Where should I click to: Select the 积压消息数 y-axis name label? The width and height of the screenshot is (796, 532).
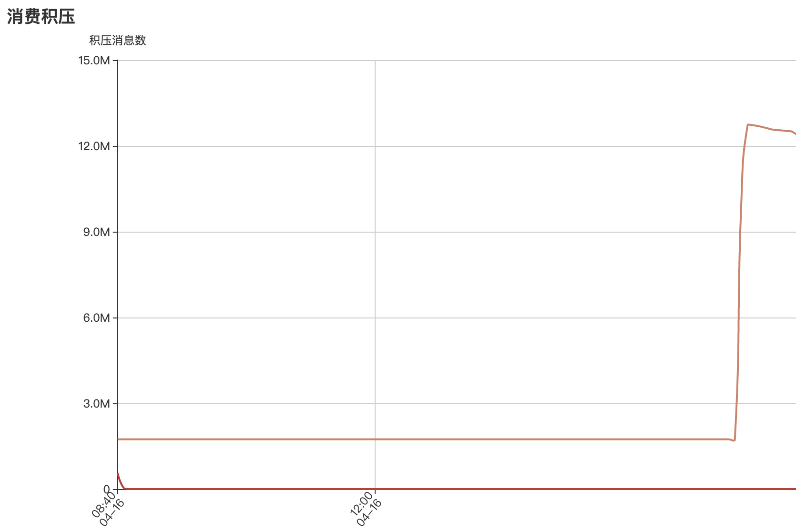coord(118,41)
